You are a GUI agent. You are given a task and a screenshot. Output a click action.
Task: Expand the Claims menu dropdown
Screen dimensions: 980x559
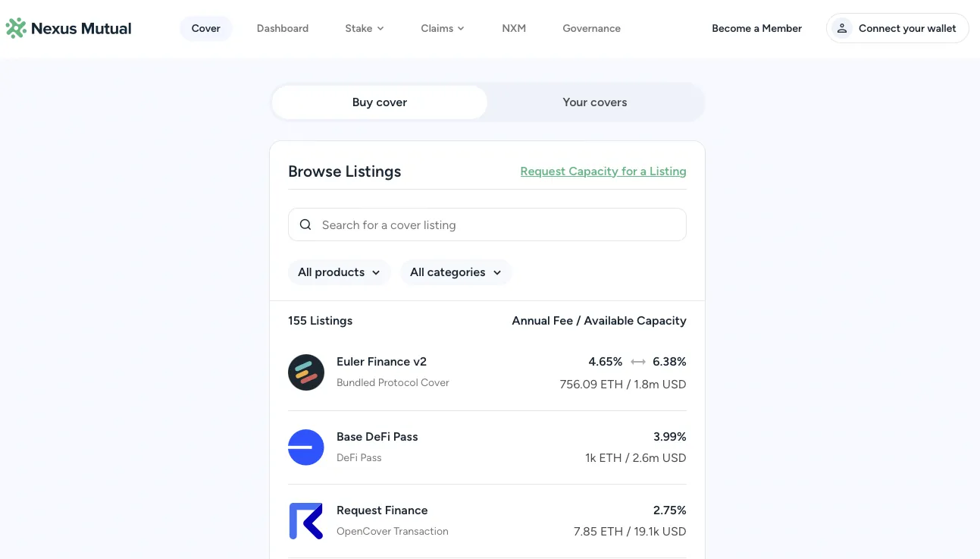tap(443, 29)
